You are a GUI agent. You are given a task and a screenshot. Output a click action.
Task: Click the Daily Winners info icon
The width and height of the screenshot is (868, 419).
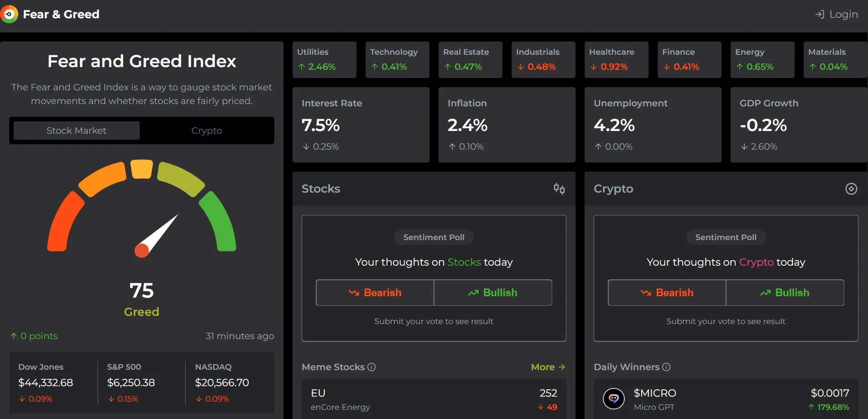(666, 367)
